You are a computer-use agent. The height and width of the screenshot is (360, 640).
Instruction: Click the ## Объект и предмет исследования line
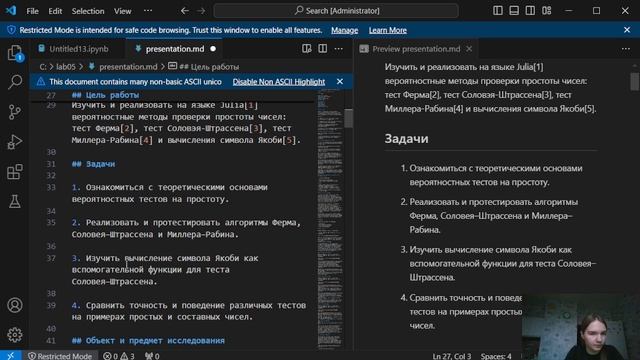148,340
